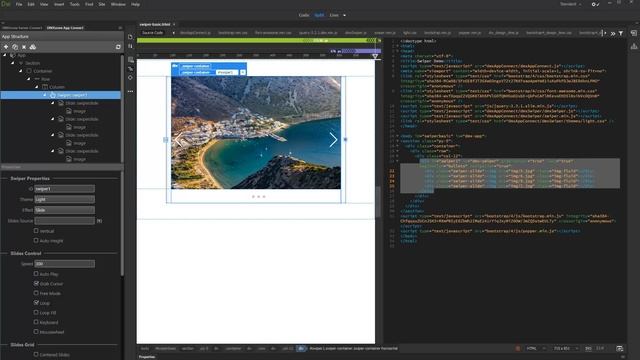This screenshot has width=640, height=360.
Task: Click the App Structure panel options menu icon
Action: pyautogui.click(x=120, y=28)
